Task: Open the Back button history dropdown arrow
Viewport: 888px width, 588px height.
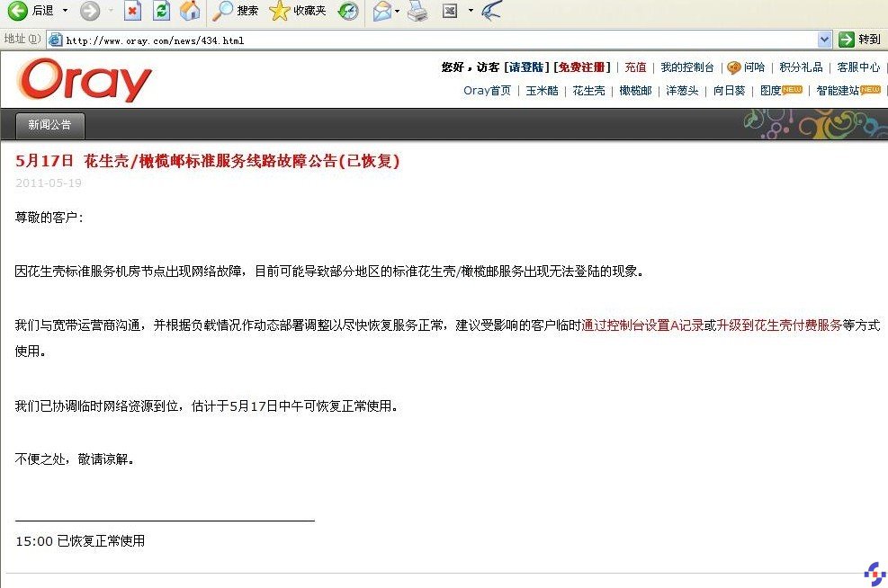Action: 65,10
